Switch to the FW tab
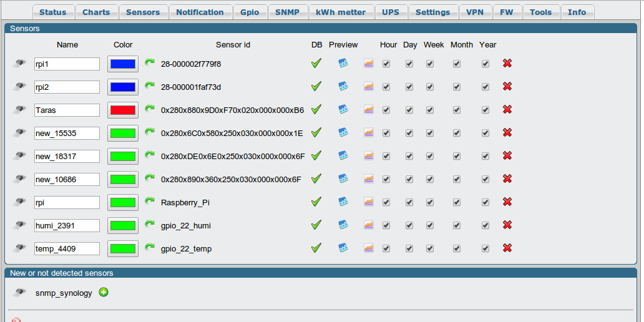 tap(507, 12)
